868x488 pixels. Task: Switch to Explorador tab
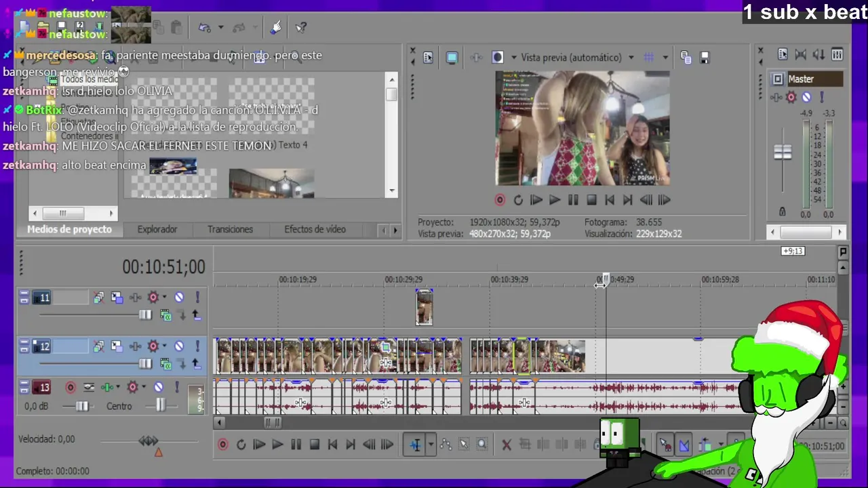click(x=157, y=230)
